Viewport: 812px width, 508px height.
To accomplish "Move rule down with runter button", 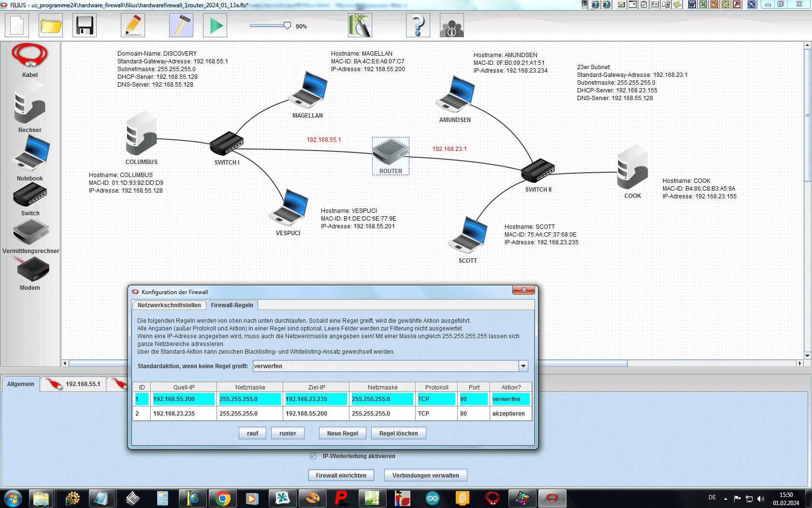I will tap(288, 433).
